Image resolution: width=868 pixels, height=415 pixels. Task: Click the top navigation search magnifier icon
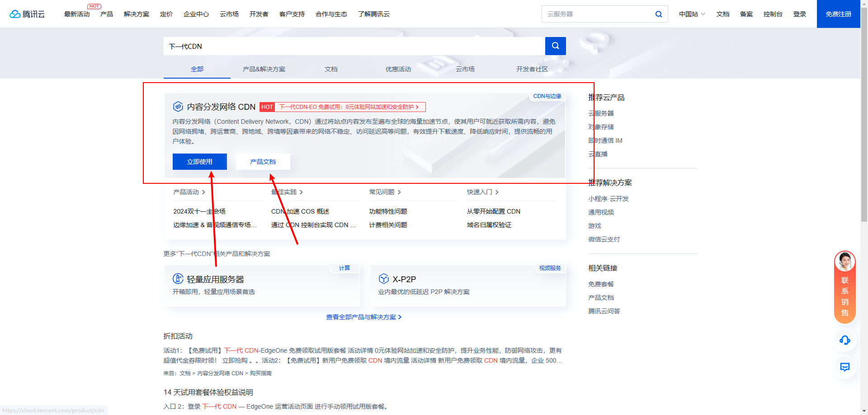[659, 14]
